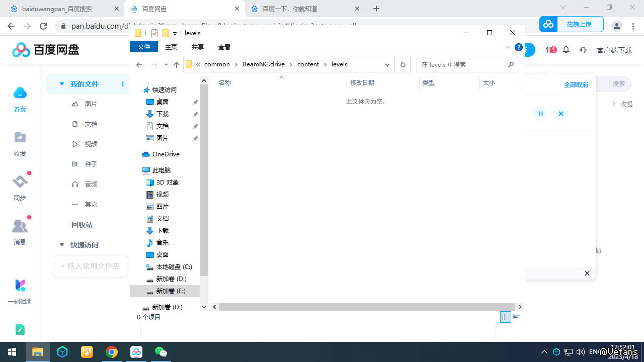This screenshot has width=644, height=362.
Task: Switch to details view mode
Action: point(506,317)
